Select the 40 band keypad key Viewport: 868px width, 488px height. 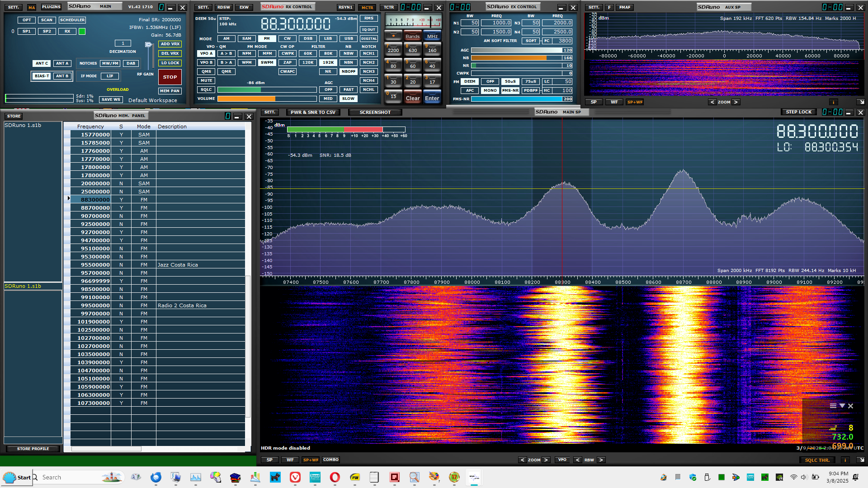coord(432,65)
